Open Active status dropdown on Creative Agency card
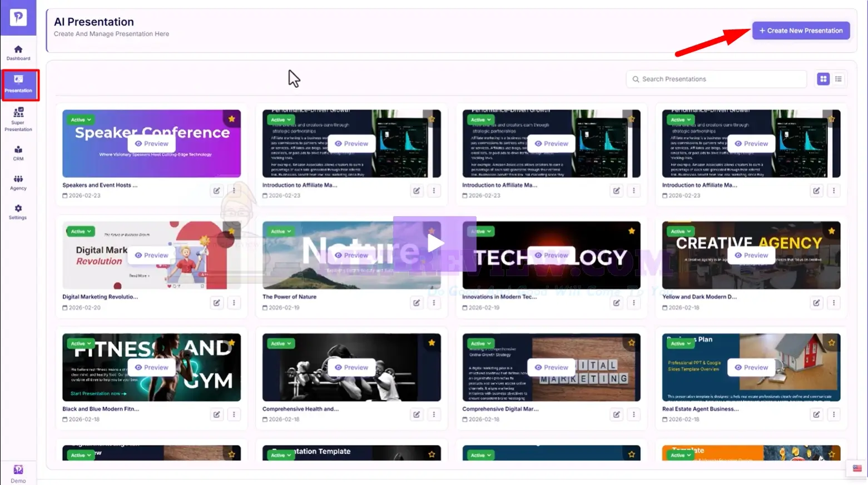The height and width of the screenshot is (485, 868). pyautogui.click(x=681, y=232)
